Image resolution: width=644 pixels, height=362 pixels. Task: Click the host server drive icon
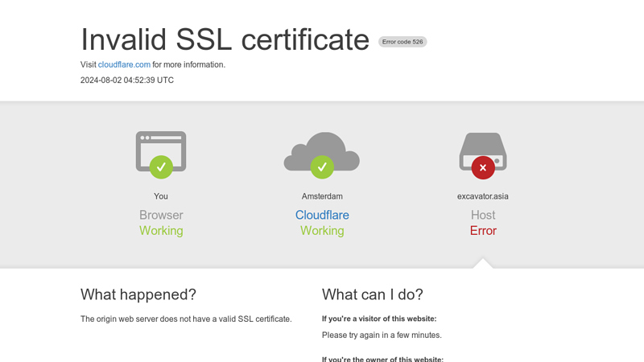tap(483, 151)
